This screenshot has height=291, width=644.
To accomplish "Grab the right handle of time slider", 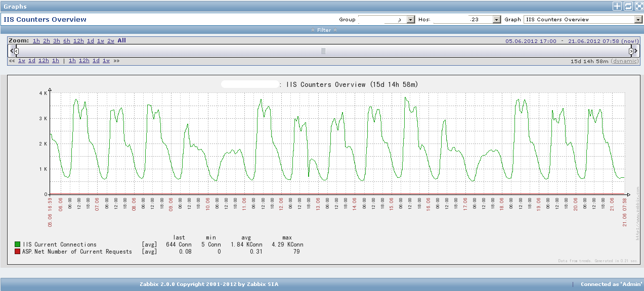I will click(x=631, y=51).
